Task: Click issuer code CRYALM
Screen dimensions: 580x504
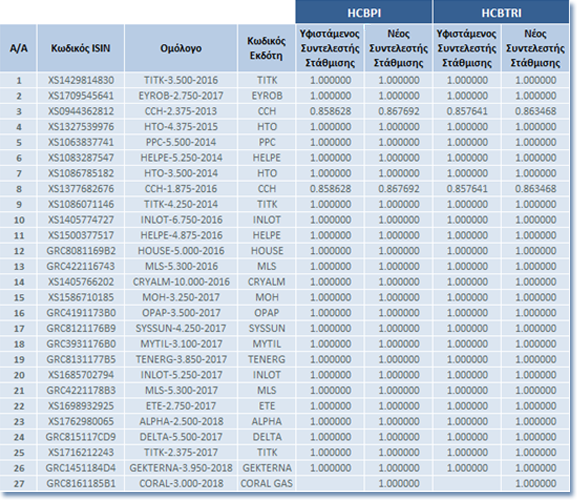Action: (266, 282)
